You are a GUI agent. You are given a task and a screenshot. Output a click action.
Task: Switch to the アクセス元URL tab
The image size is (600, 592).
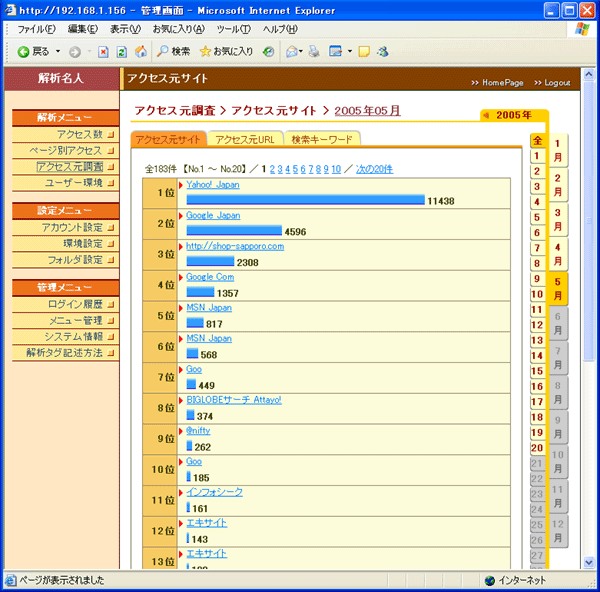[x=245, y=139]
